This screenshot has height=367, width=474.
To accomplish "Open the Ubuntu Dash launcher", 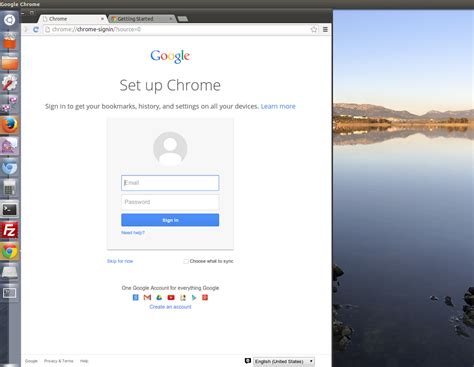I will click(x=9, y=20).
